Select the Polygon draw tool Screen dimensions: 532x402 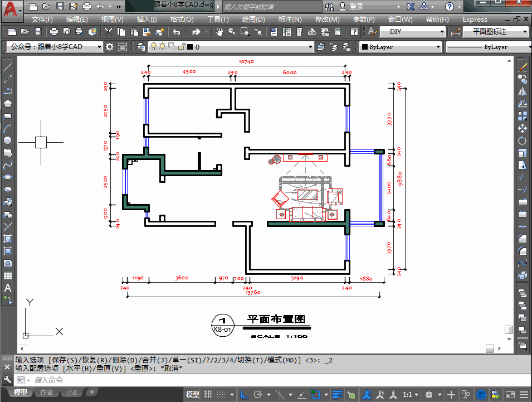pyautogui.click(x=7, y=104)
